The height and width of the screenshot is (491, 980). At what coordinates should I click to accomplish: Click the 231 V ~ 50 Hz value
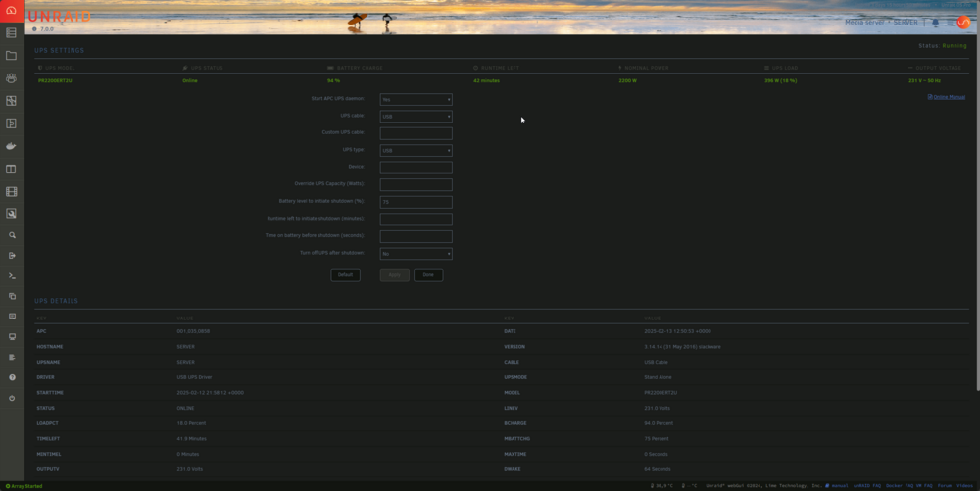click(x=924, y=80)
